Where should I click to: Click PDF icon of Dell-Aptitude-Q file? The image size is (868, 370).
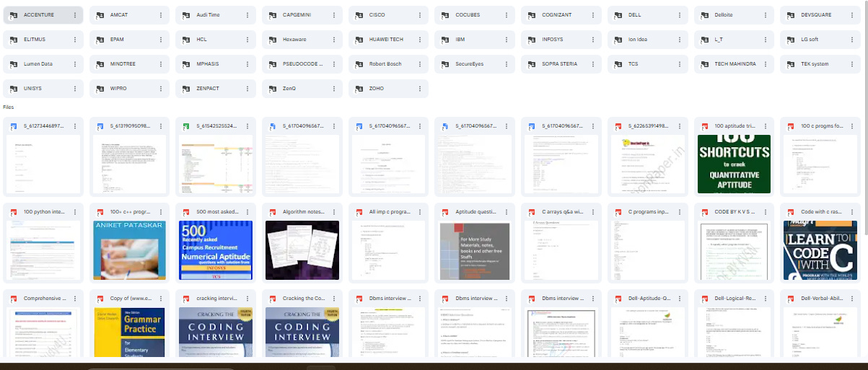(x=618, y=298)
